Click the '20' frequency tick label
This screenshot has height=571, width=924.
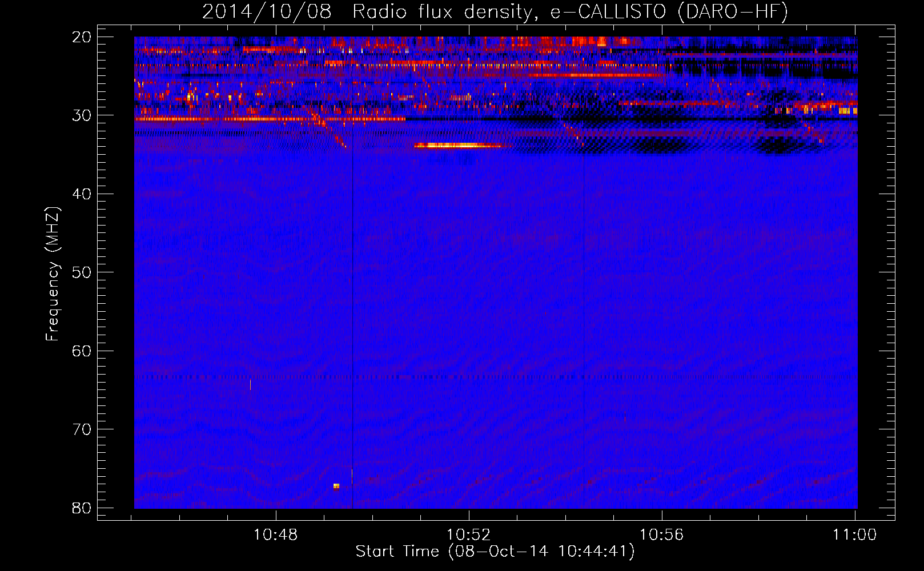(82, 37)
